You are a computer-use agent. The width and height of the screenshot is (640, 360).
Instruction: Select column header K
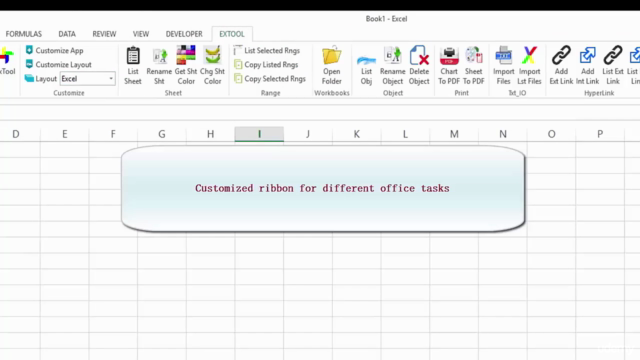(356, 134)
